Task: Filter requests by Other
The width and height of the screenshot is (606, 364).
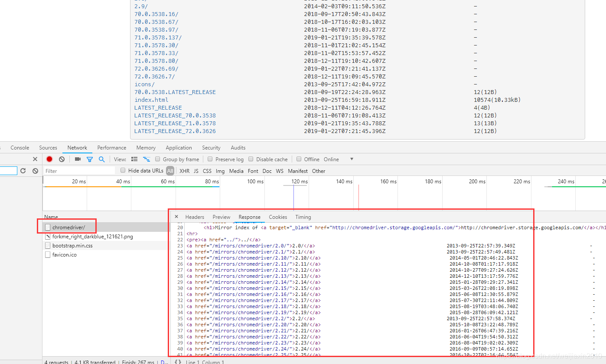Action: [x=319, y=171]
